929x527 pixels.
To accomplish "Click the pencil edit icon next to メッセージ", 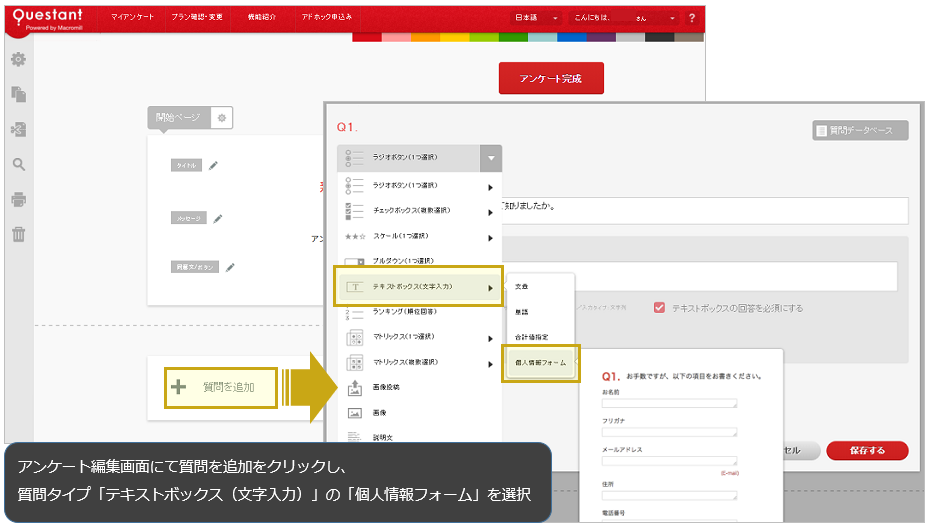I will (218, 218).
